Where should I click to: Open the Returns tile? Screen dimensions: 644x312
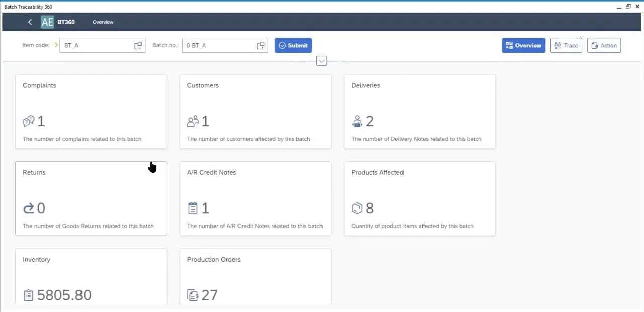[x=91, y=198]
